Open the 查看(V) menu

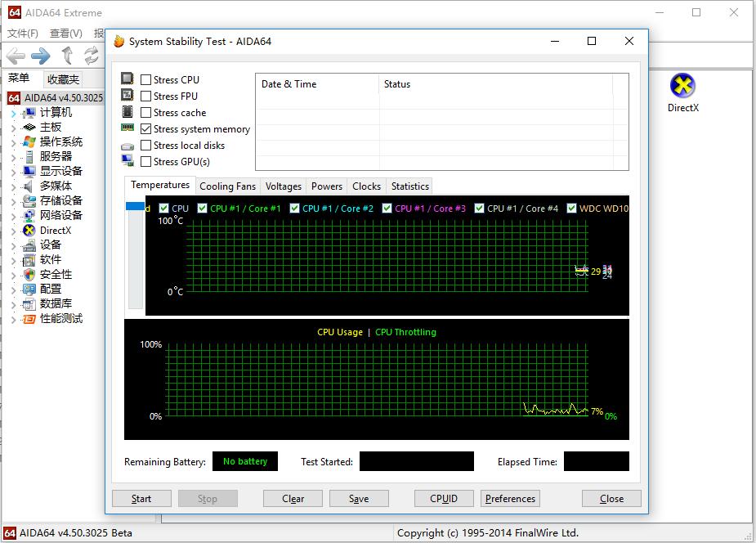pos(66,34)
